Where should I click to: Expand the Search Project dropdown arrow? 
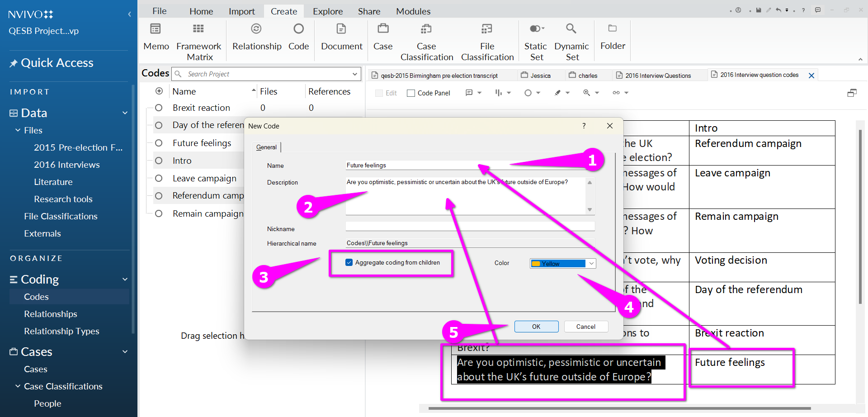coord(355,74)
